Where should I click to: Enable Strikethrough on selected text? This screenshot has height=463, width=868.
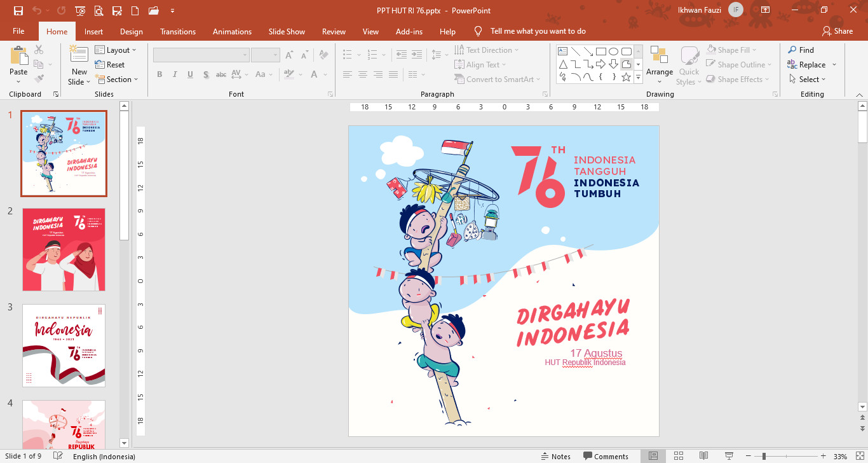coord(220,74)
